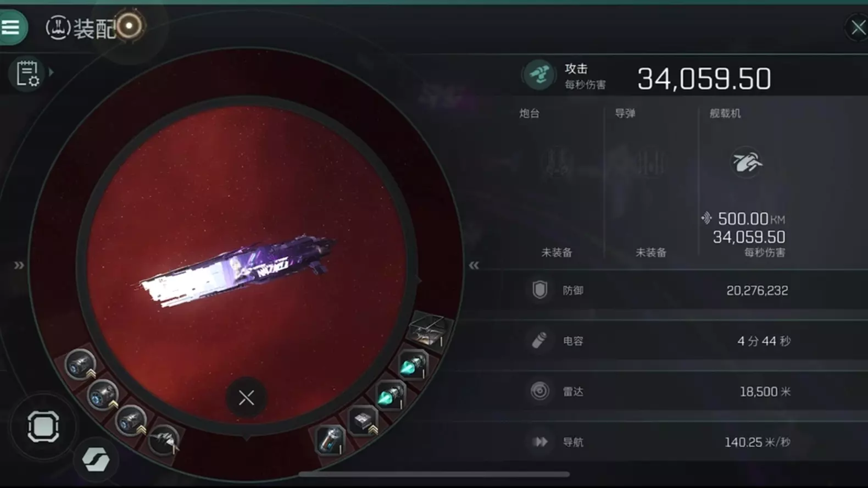This screenshot has height=488, width=868.
Task: Select the cylindrical canister module slot
Action: pyautogui.click(x=330, y=440)
